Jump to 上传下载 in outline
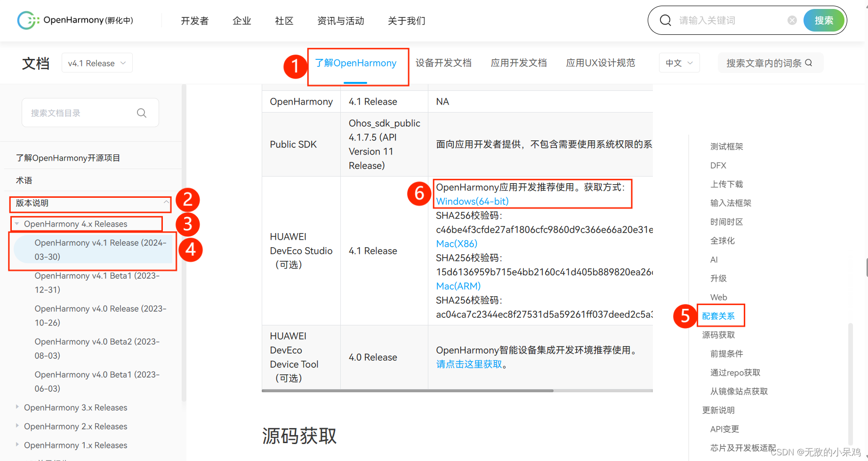Image resolution: width=868 pixels, height=461 pixels. coord(726,184)
